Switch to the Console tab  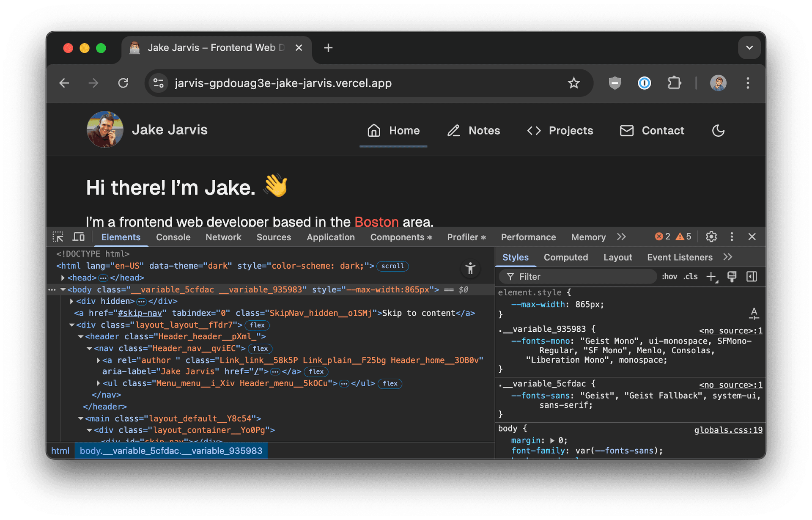coord(173,237)
